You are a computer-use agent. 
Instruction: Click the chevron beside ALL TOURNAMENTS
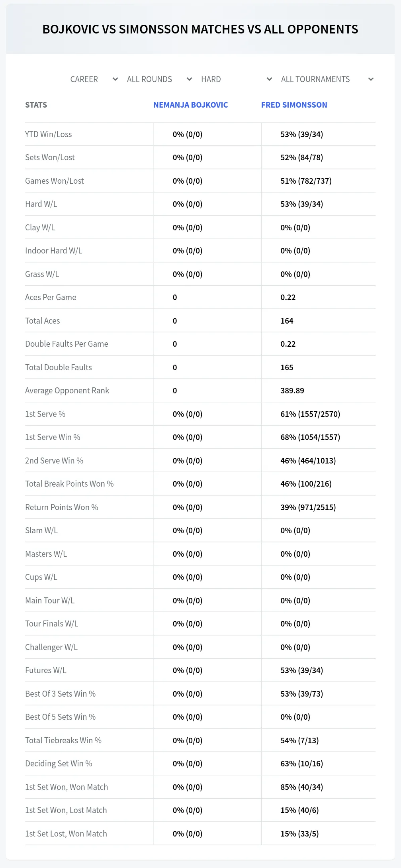[x=371, y=79]
